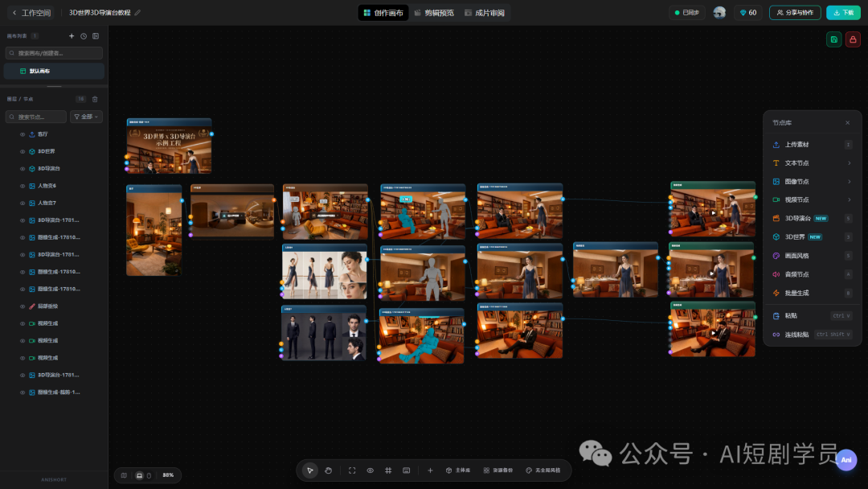Toggle visibility of 3D导演台 layer
Screen dimensions: 868x489
coord(23,169)
